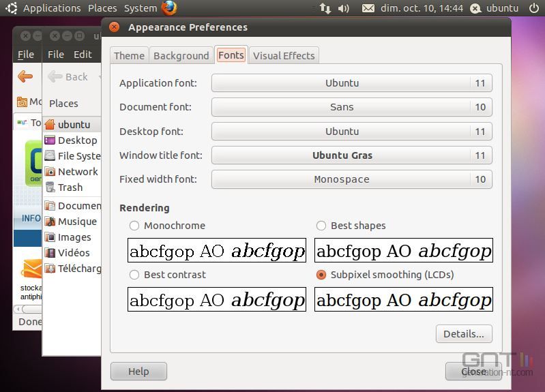Open Application font chooser button
This screenshot has height=392, width=545.
[x=352, y=83]
